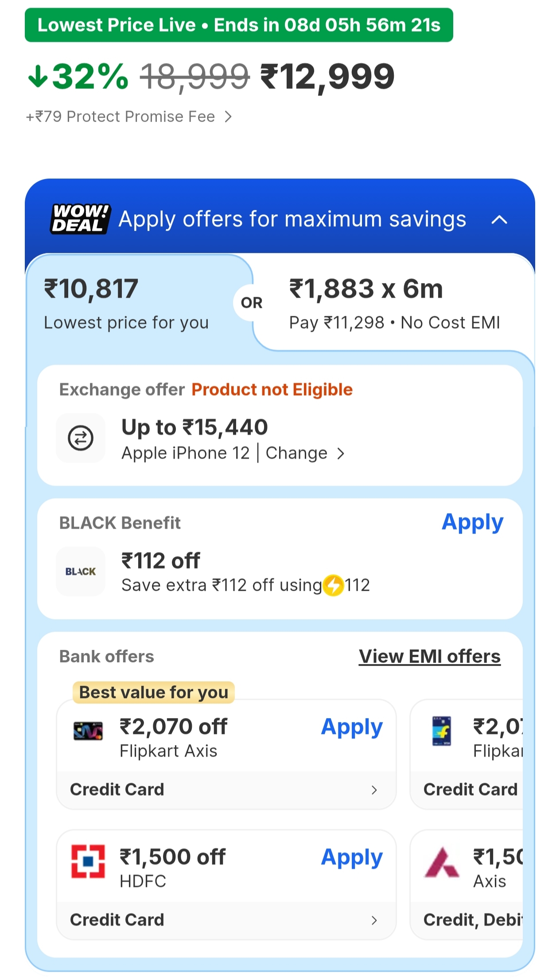Open Protect Promise Fee details chevron
Image resolution: width=560 pixels, height=979 pixels.
pos(228,117)
